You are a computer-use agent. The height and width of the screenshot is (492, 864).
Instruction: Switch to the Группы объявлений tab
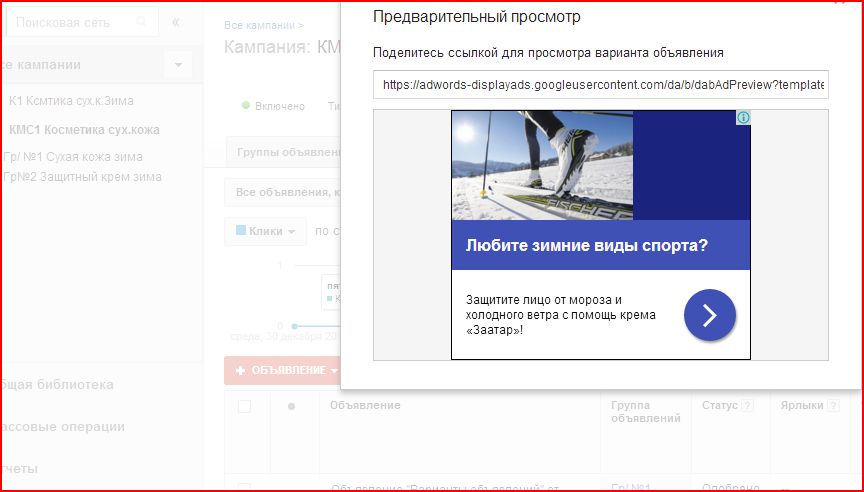[x=283, y=152]
